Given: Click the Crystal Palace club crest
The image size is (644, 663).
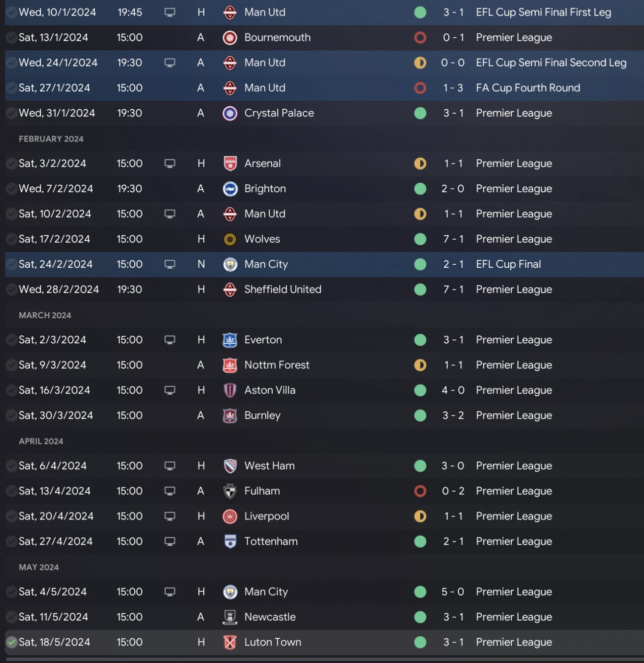Looking at the screenshot, I should point(230,113).
